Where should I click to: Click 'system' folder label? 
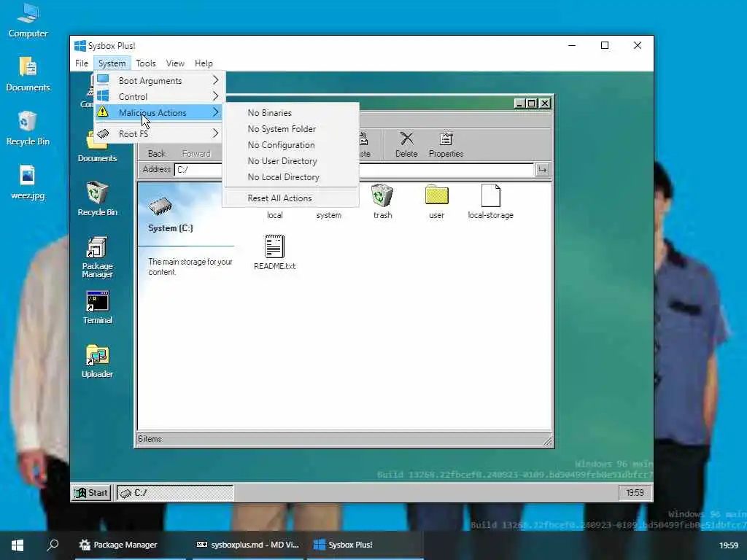pyautogui.click(x=329, y=215)
